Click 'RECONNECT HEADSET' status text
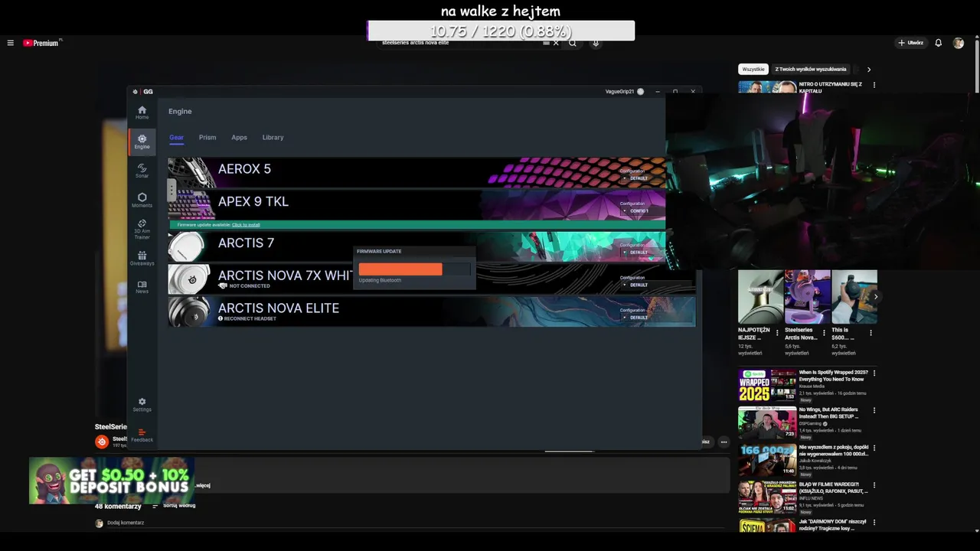 (x=250, y=319)
